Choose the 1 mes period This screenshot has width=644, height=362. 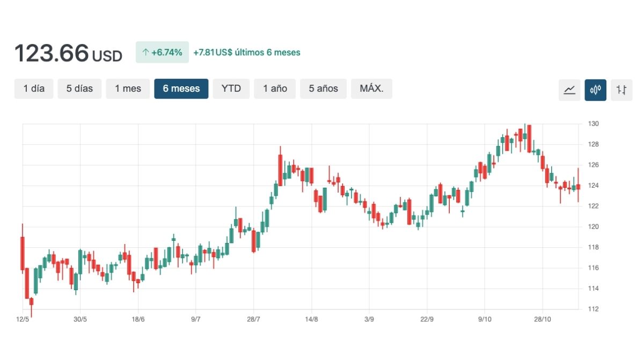click(128, 88)
